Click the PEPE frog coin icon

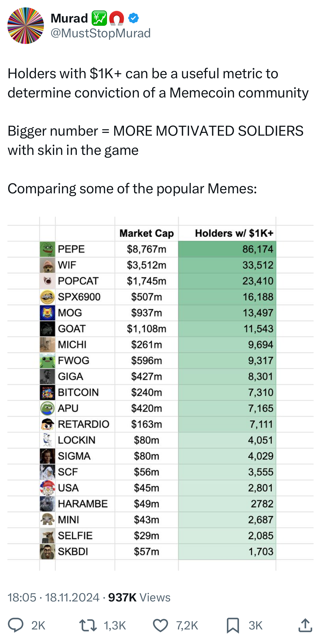tap(47, 249)
